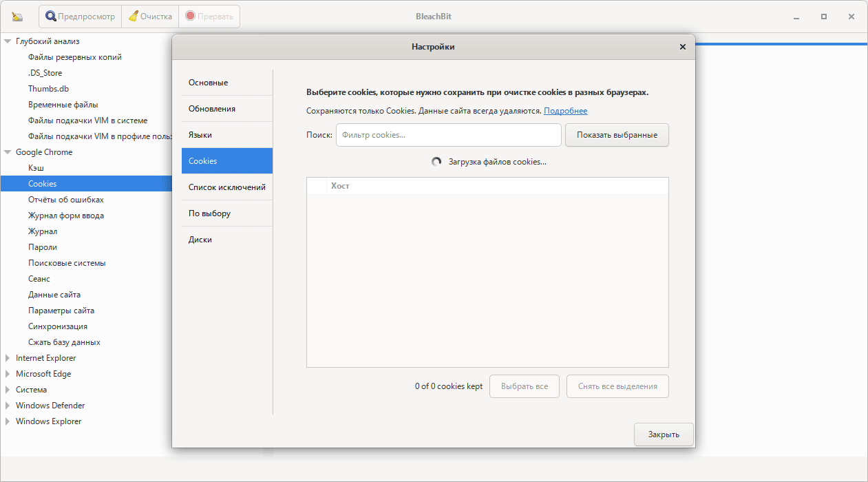
Task: Collapse the Google Chrome section
Action: pos(7,151)
